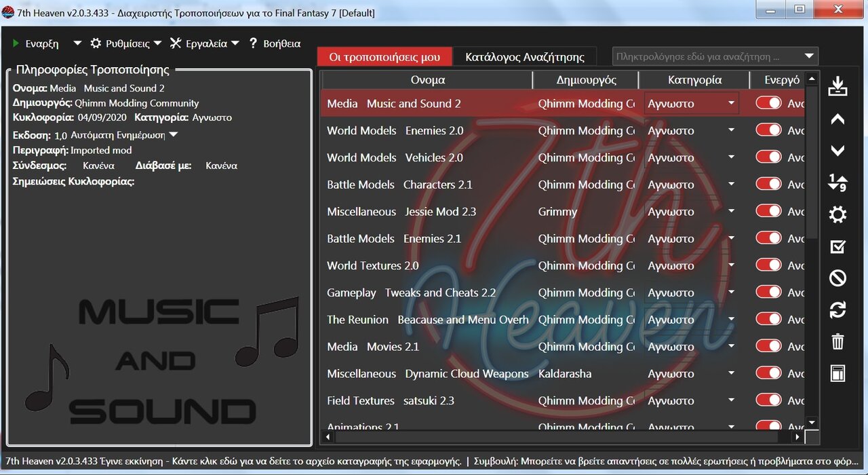The width and height of the screenshot is (868, 475).
Task: Open category dropdown for Media Movies 2.1
Action: pos(731,347)
